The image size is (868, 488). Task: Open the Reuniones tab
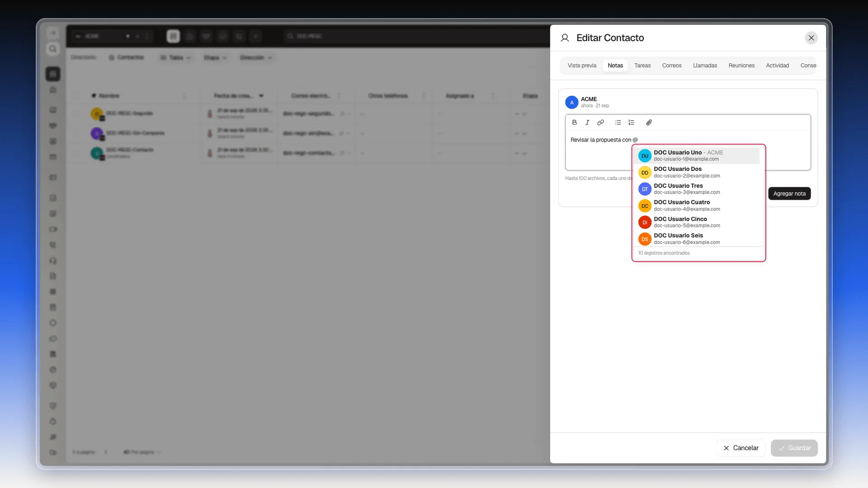741,66
